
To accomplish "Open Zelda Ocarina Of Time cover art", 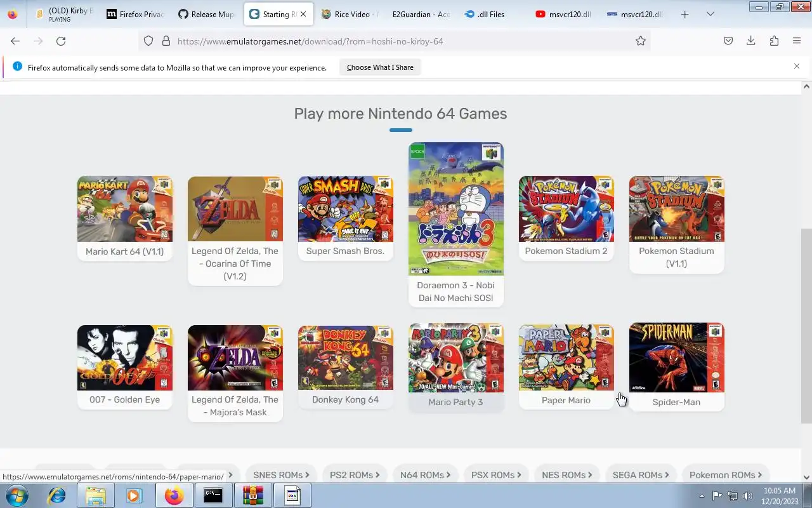I will 235,209.
